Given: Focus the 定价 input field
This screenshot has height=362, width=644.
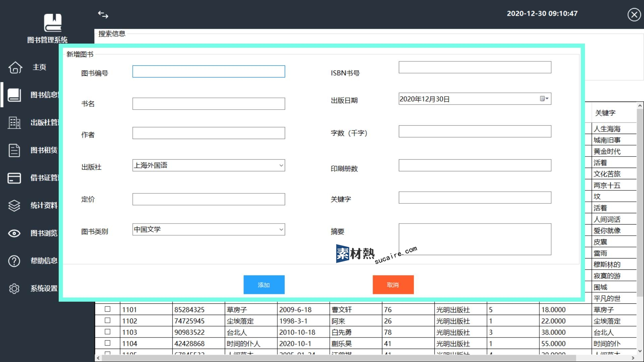Looking at the screenshot, I should coord(209,199).
